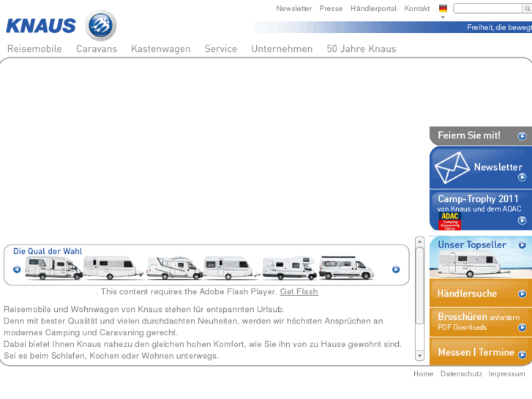Click the next arrow in vehicle carousel
This screenshot has width=532, height=399.
[x=396, y=269]
